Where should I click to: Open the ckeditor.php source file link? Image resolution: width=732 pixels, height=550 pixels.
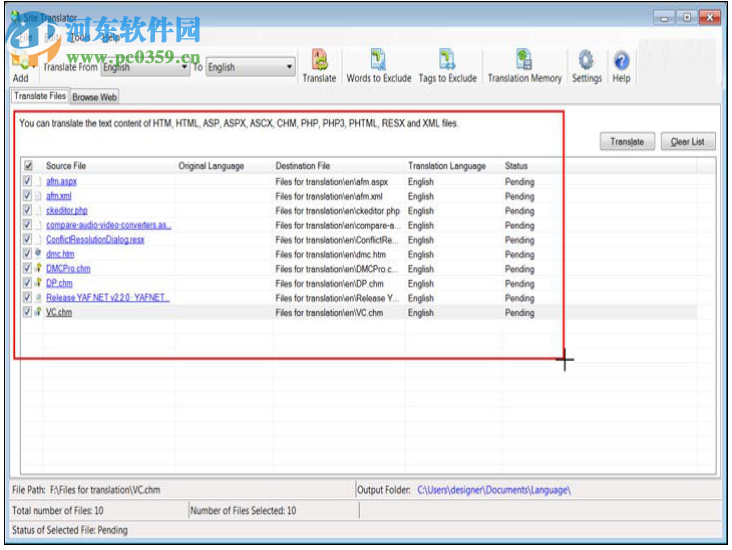(67, 211)
